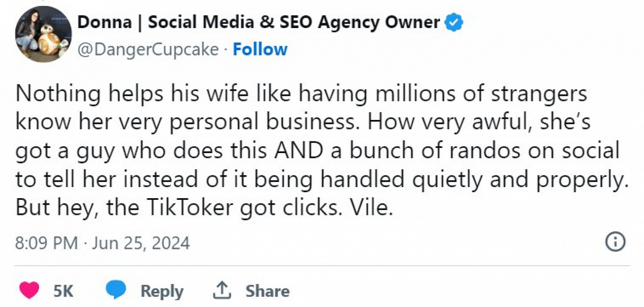
Task: View the 5K likes count
Action: pyautogui.click(x=63, y=291)
